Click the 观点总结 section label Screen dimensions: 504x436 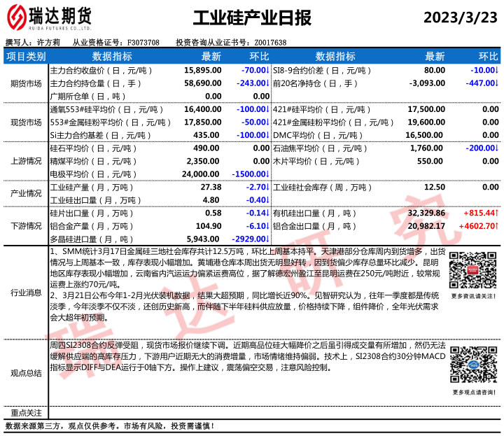[x=25, y=372]
